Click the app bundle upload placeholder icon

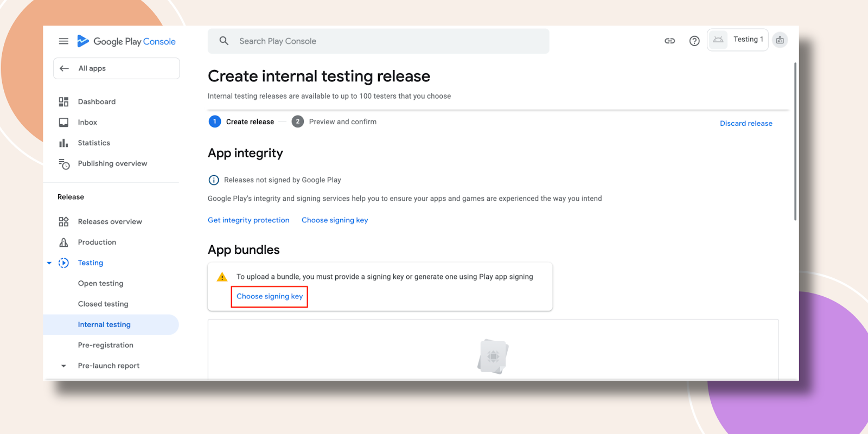point(493,356)
